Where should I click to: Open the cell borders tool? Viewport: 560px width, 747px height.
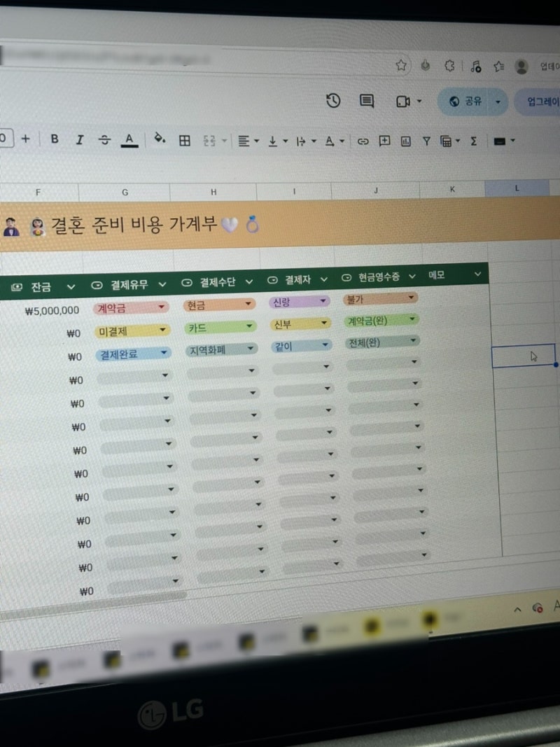185,141
